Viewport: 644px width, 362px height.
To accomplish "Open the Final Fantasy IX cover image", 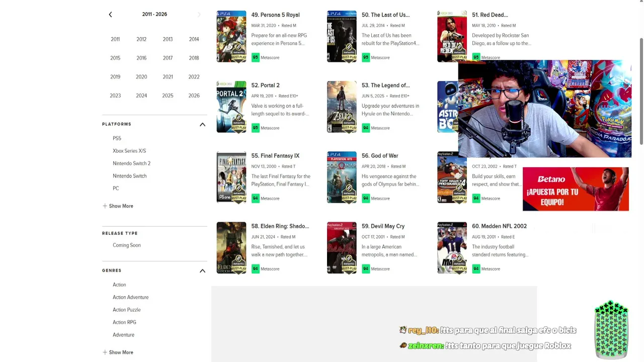I will click(x=231, y=177).
